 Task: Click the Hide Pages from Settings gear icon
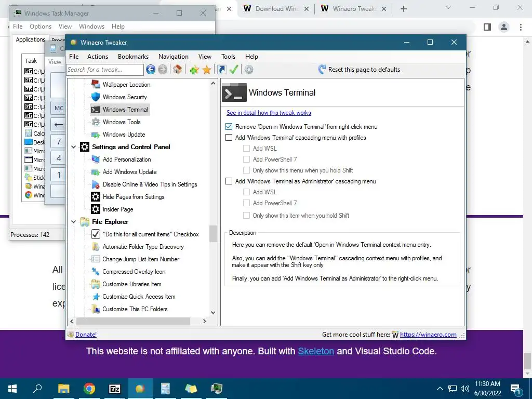[96, 197]
